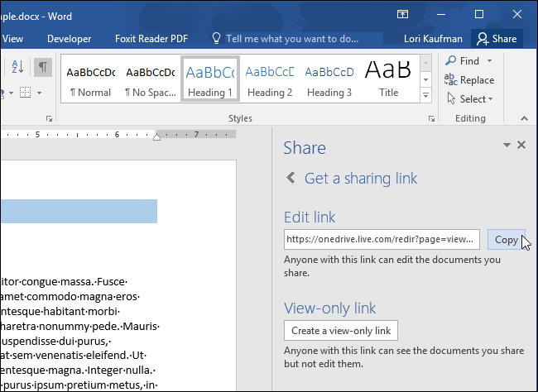Open the Find dropdown arrow
The width and height of the screenshot is (538, 392).
[x=489, y=61]
